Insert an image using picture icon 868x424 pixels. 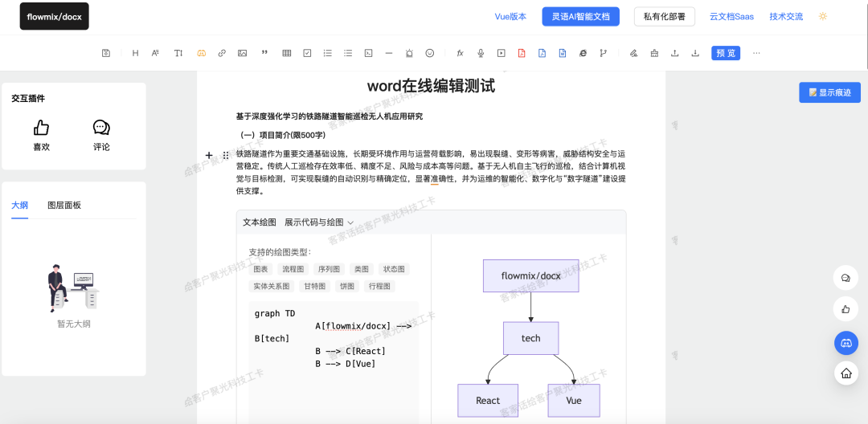243,53
